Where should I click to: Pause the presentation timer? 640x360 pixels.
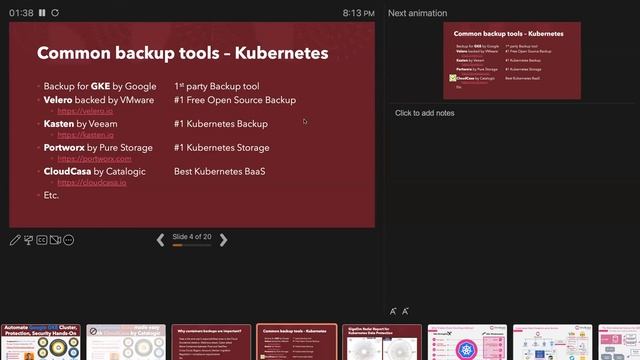[x=42, y=13]
